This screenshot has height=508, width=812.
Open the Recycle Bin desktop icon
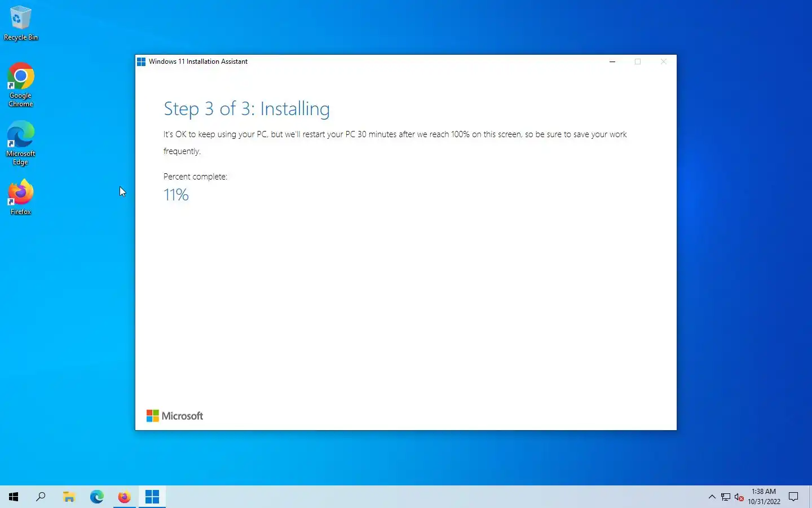21,24
